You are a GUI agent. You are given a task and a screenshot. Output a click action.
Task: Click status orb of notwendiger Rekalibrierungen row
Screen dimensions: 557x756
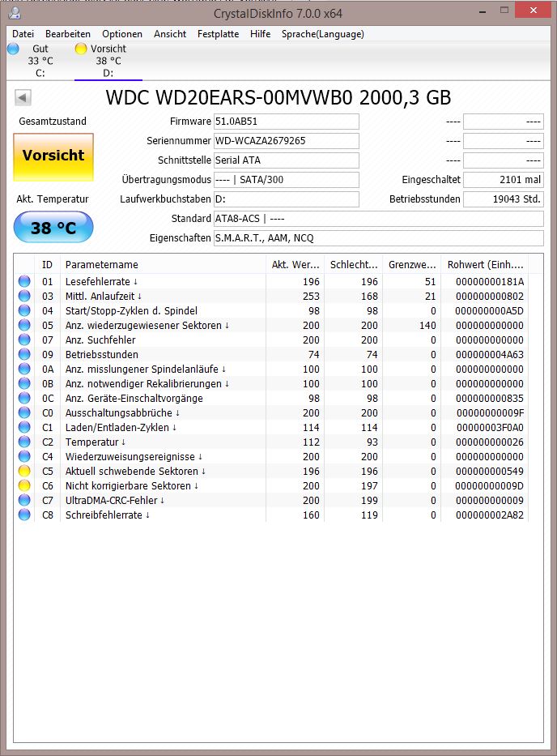tap(24, 384)
